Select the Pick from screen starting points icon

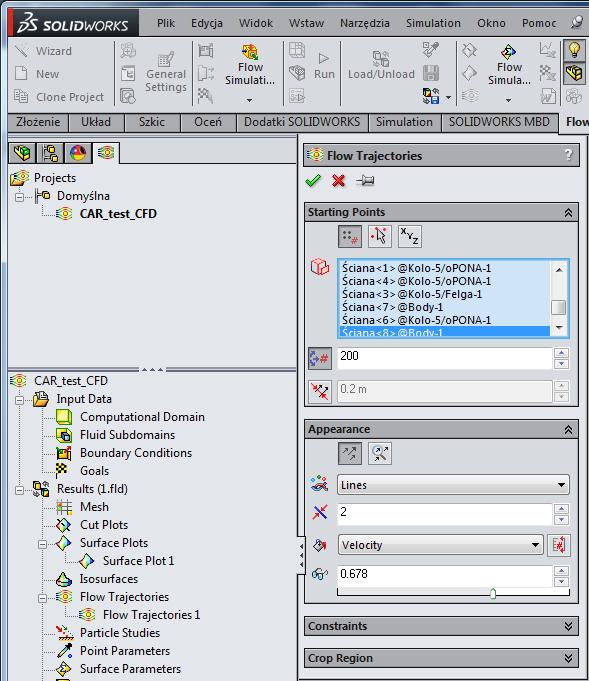tap(380, 237)
